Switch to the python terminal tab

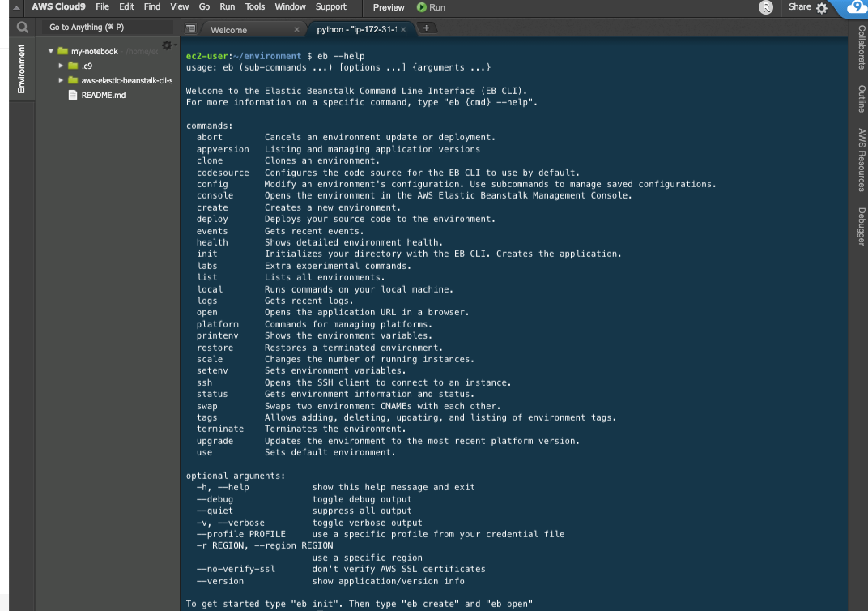coord(356,29)
